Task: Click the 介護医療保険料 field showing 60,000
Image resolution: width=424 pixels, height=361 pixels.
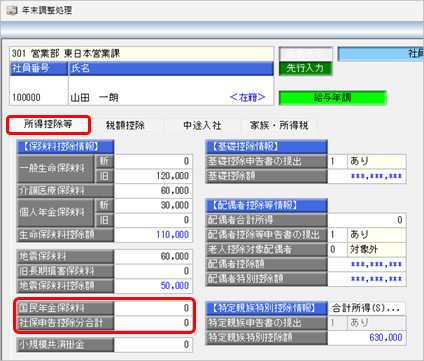Action: [153, 191]
